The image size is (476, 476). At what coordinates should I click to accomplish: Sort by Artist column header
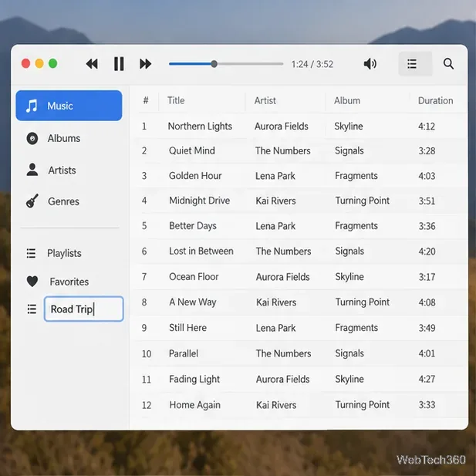tap(265, 100)
